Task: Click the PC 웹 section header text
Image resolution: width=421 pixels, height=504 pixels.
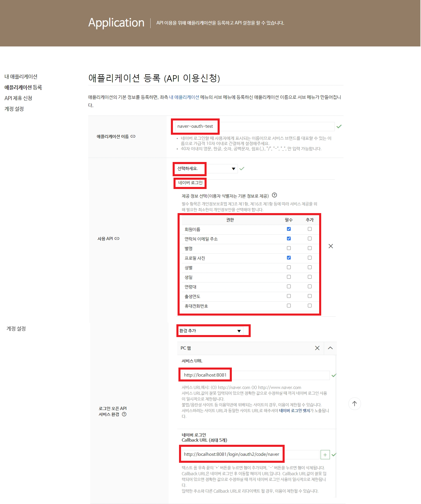Action: click(x=186, y=348)
